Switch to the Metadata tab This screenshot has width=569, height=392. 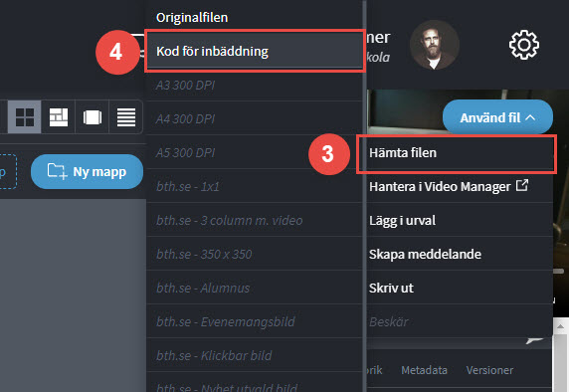coord(424,370)
